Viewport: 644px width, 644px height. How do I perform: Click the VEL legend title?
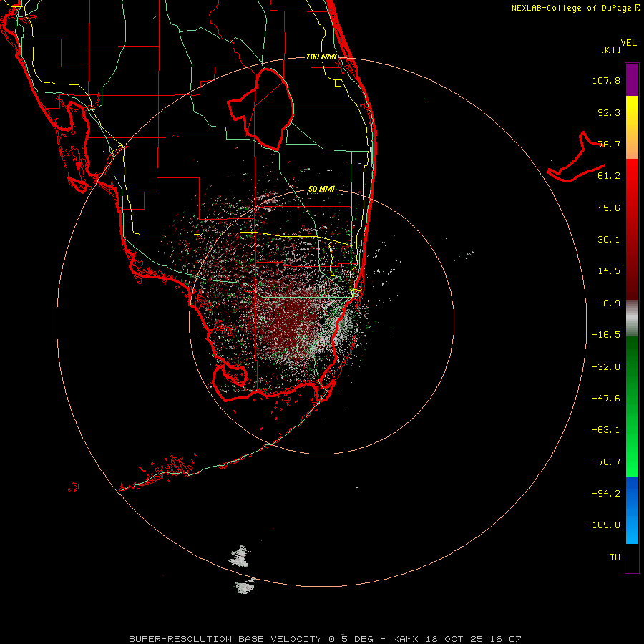[628, 43]
